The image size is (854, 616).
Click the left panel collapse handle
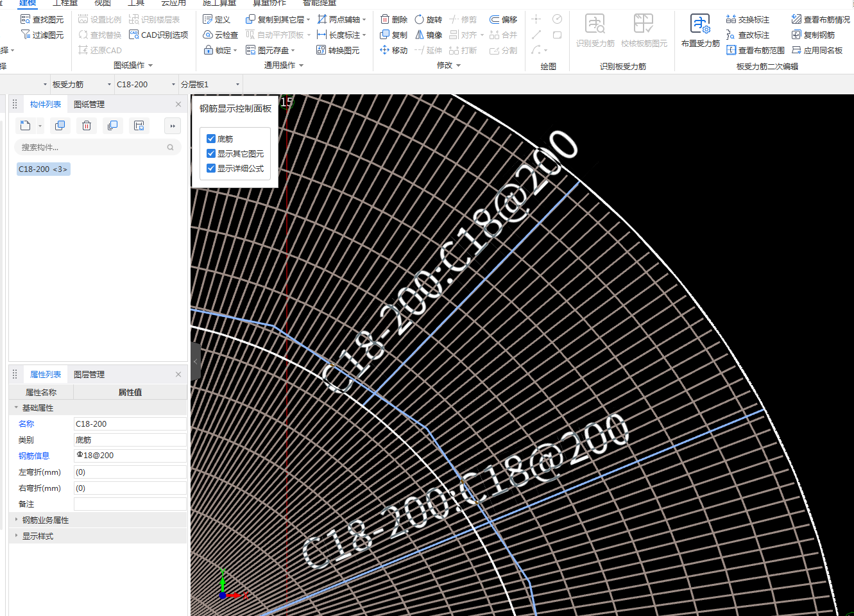pyautogui.click(x=195, y=361)
